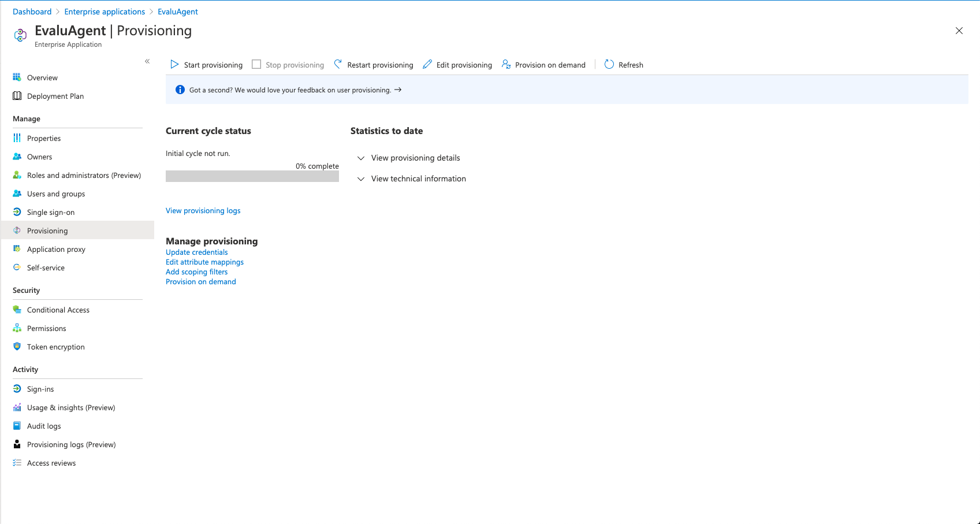Click "0% complete" text

(x=317, y=166)
